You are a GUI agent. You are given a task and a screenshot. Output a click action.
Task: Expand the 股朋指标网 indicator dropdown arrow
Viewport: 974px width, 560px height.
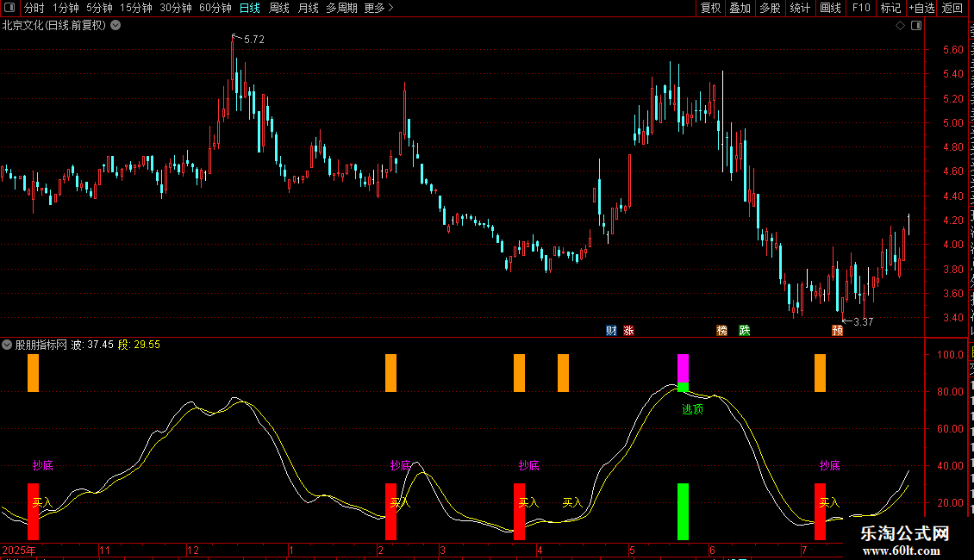click(7, 345)
